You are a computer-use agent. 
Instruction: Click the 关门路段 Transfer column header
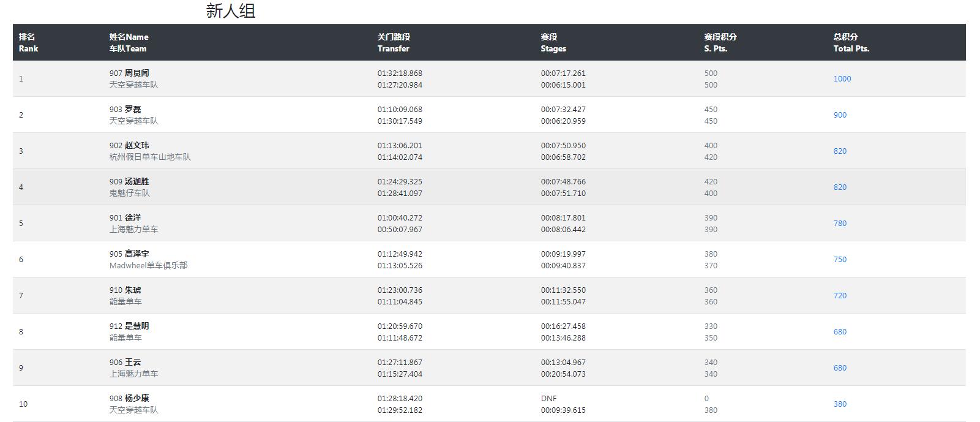(393, 42)
